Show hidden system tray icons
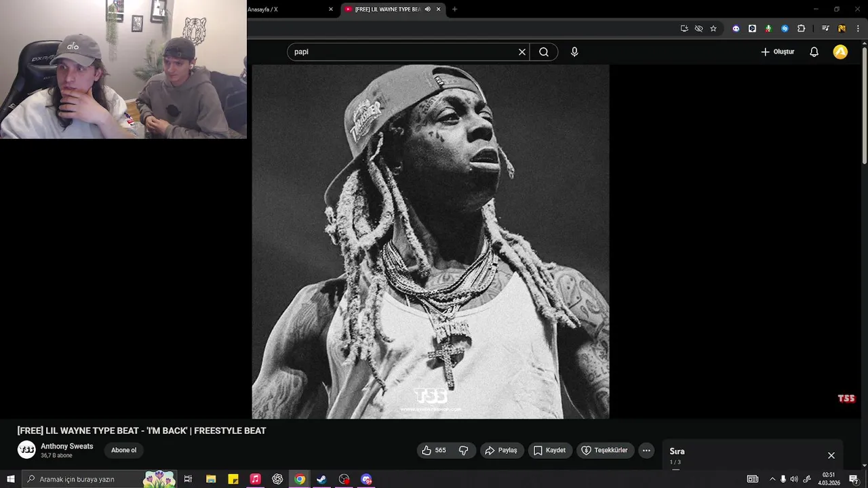 point(772,479)
